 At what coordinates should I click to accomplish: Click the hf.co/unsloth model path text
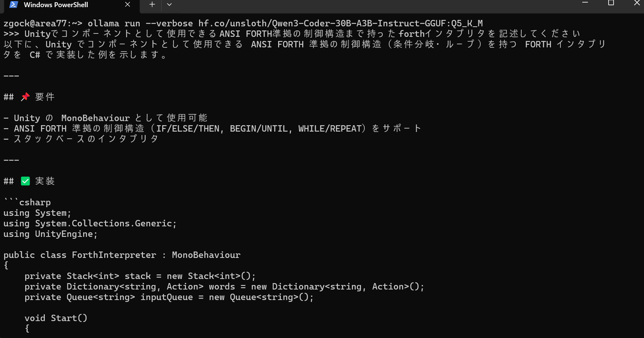pyautogui.click(x=340, y=23)
